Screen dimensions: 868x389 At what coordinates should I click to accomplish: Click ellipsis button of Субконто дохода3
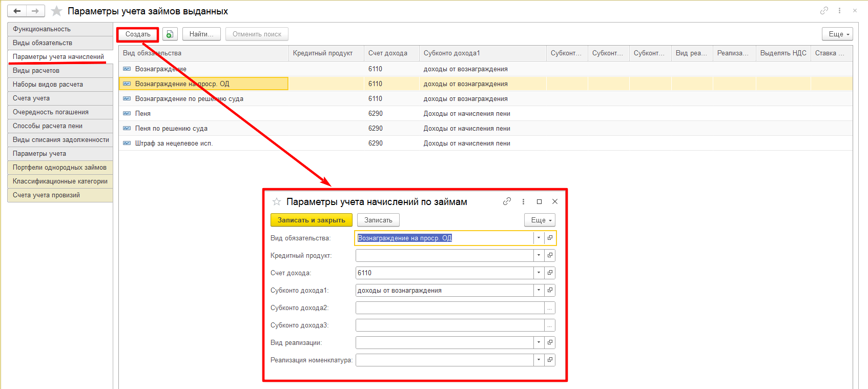pyautogui.click(x=550, y=325)
